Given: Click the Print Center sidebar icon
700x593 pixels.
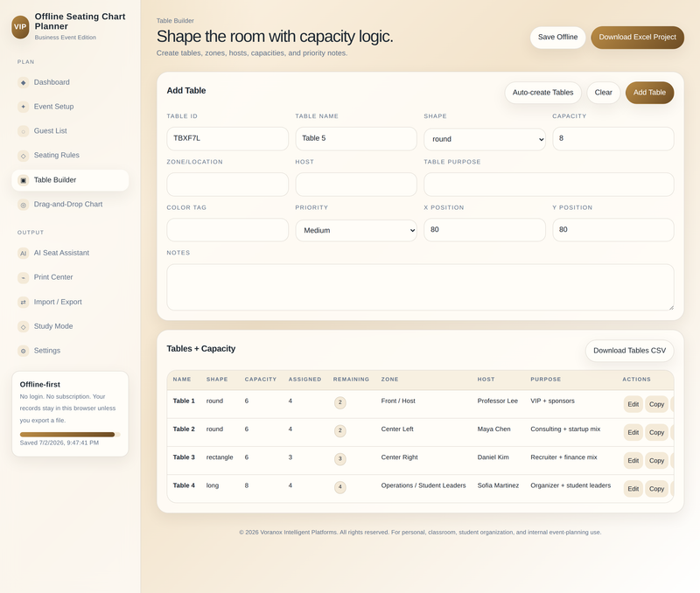Looking at the screenshot, I should coord(24,277).
